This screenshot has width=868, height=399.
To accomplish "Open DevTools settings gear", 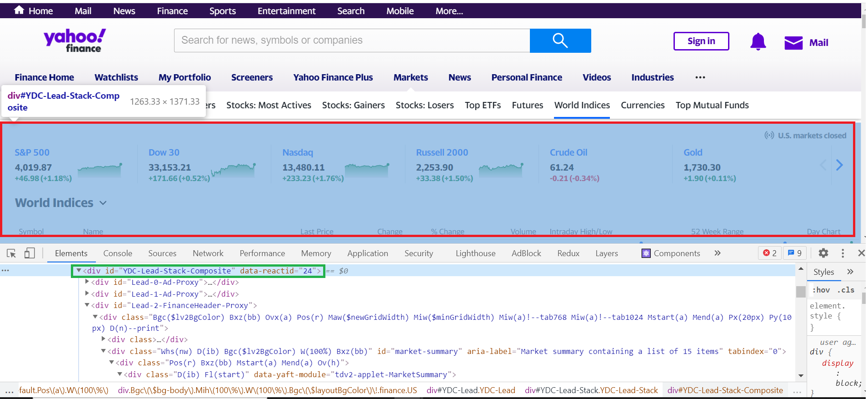I will 823,253.
